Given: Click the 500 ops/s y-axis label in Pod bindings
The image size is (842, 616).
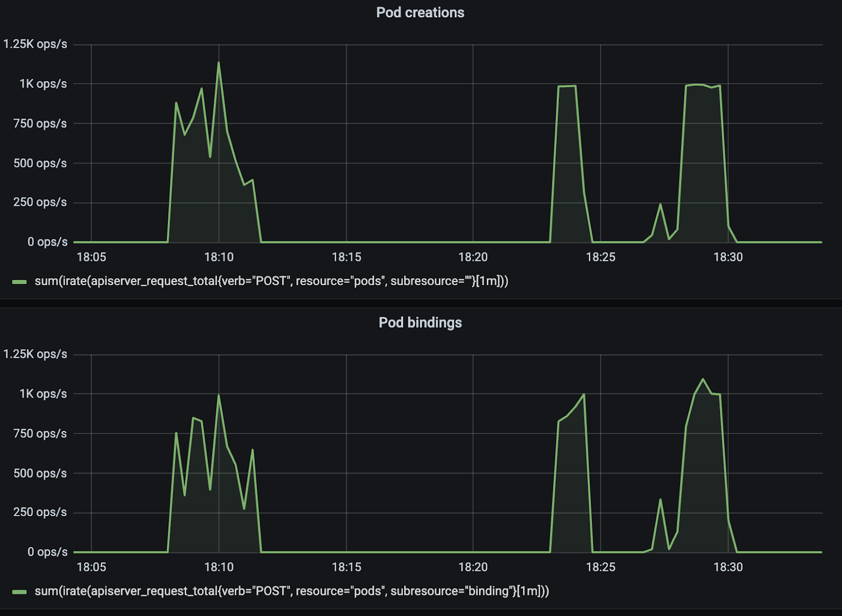Looking at the screenshot, I should (40, 473).
